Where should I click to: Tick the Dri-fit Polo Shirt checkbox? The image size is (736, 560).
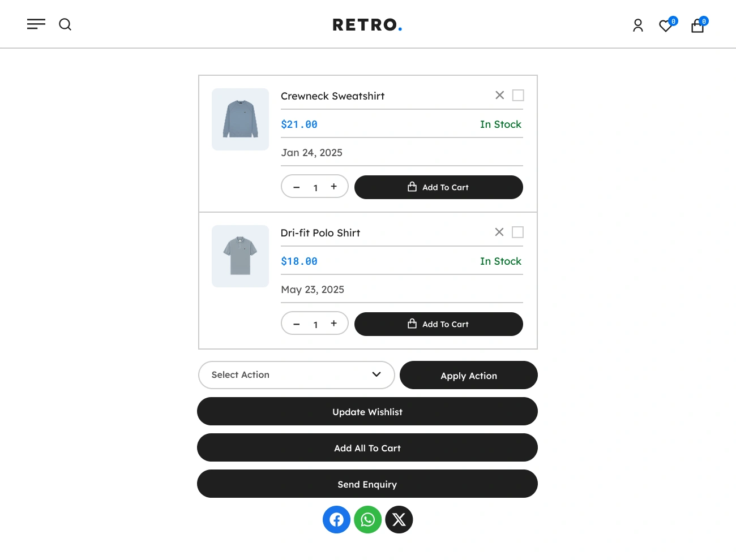[518, 232]
